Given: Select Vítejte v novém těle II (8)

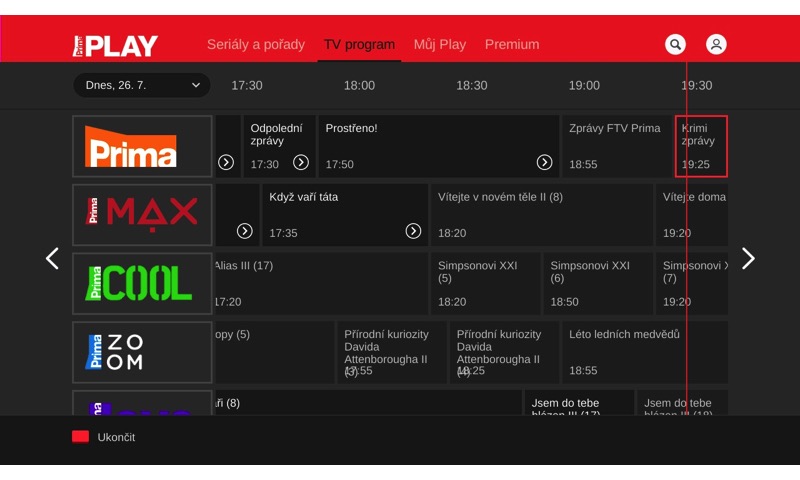Looking at the screenshot, I should tap(542, 215).
